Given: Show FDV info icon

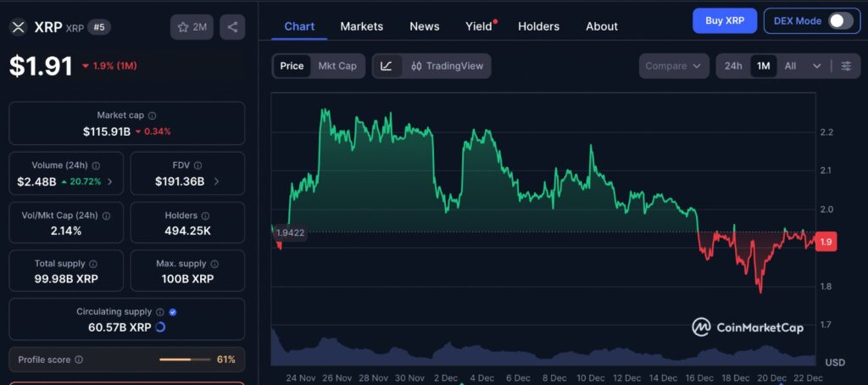Looking at the screenshot, I should click(198, 165).
